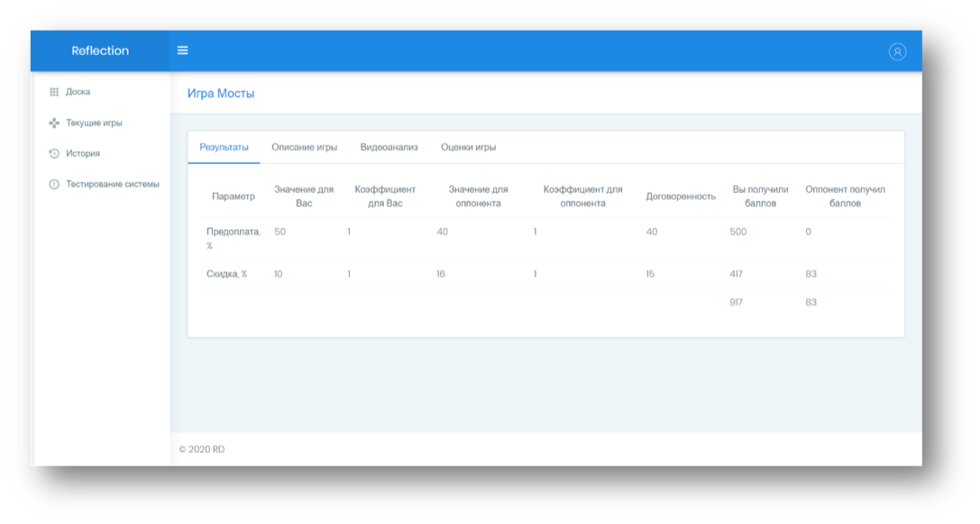The image size is (980, 524).
Task: Toggle the hamburger menu icon
Action: coord(182,51)
